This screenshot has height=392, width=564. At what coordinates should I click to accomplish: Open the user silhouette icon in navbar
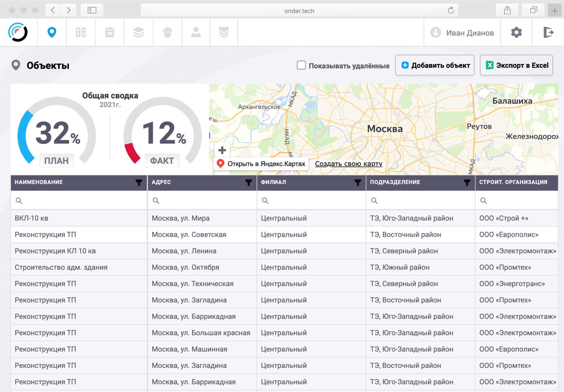coord(196,32)
